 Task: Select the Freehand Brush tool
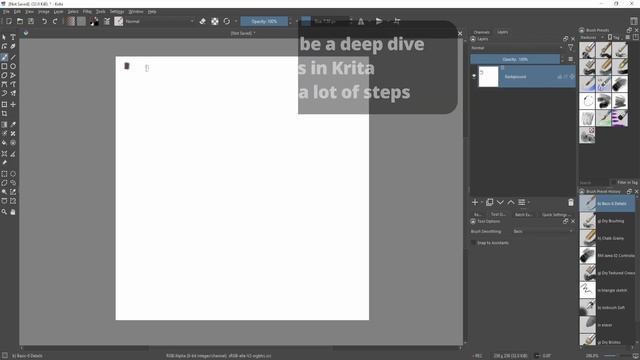pos(4,57)
